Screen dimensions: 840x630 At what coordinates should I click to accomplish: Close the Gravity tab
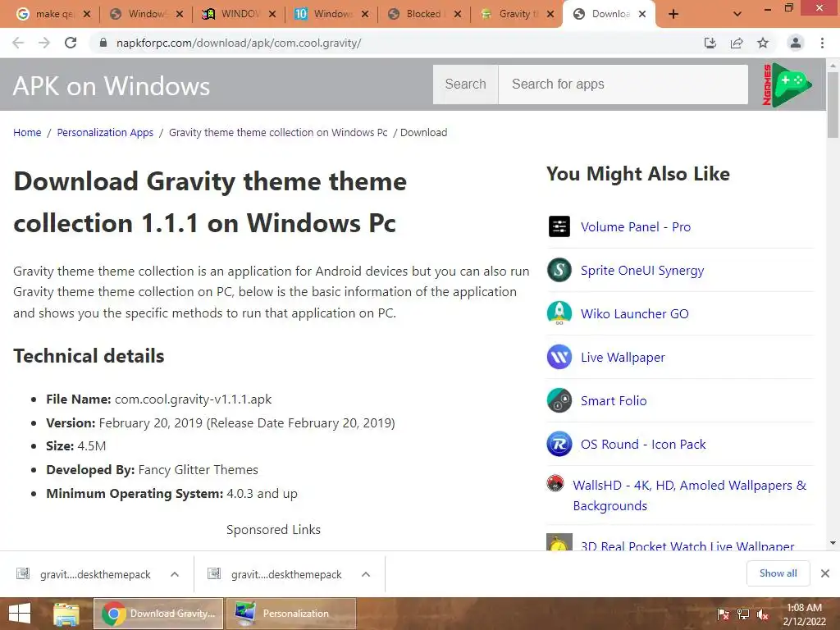click(x=550, y=14)
